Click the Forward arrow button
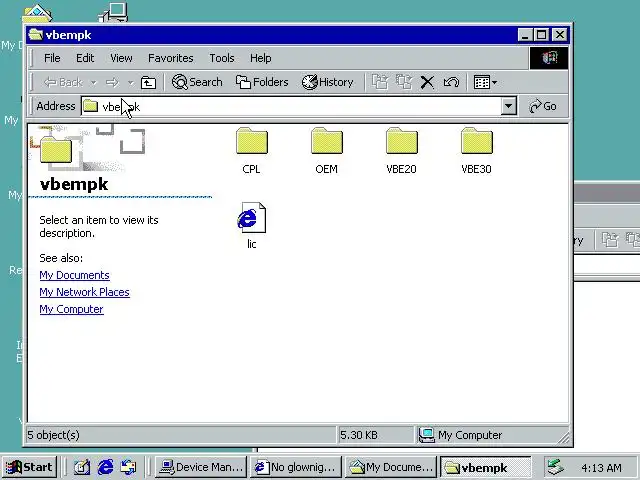The height and width of the screenshot is (480, 640). [112, 82]
